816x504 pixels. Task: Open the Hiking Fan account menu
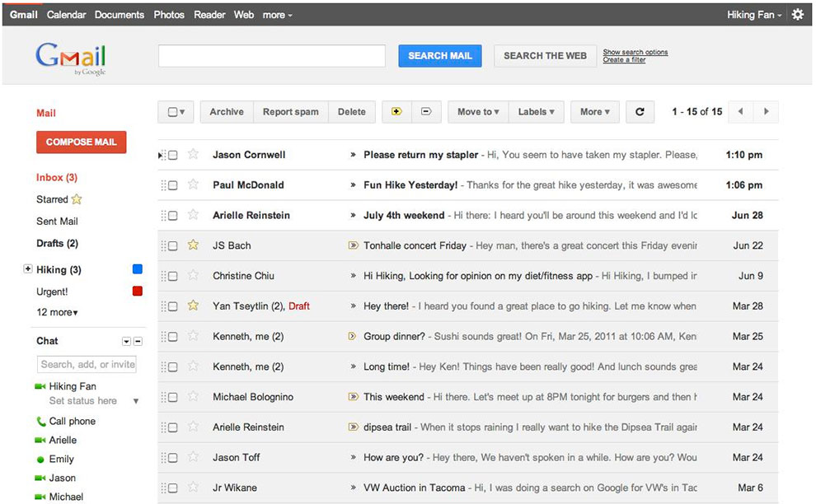point(754,15)
